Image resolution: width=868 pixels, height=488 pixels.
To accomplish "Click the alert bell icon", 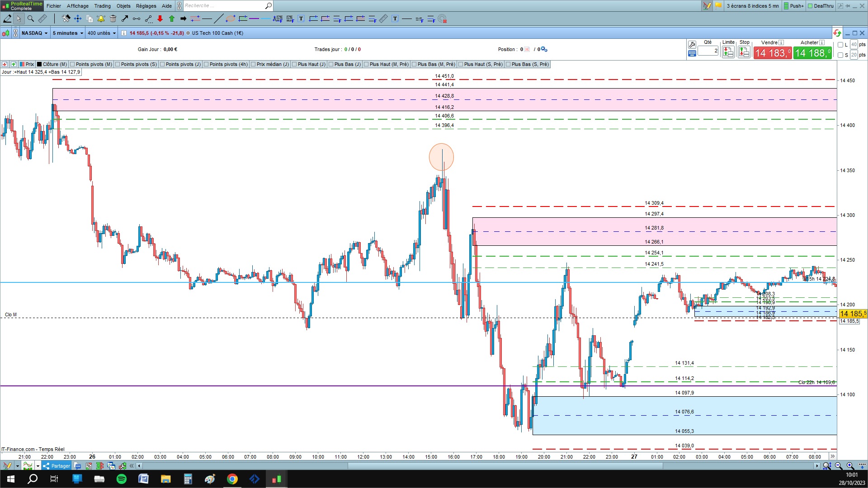I will click(101, 19).
